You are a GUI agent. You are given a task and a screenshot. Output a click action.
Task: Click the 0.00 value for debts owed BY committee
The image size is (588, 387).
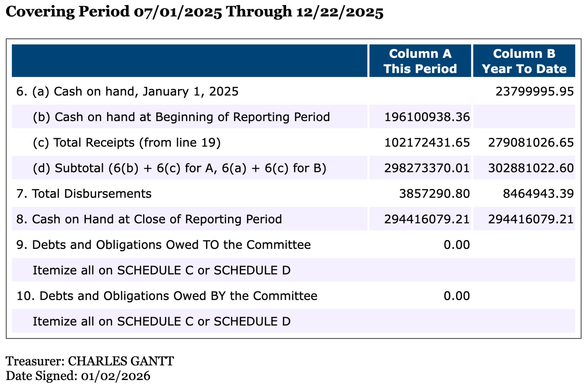[457, 296]
